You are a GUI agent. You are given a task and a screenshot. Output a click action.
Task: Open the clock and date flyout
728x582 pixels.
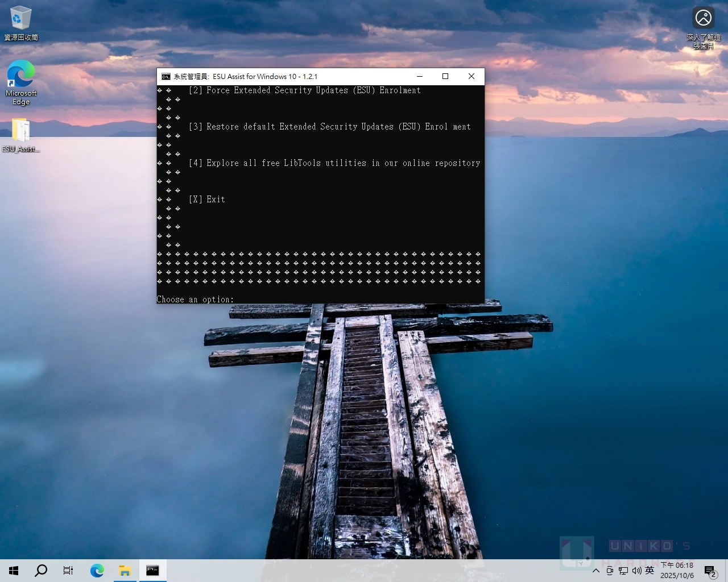(x=677, y=571)
